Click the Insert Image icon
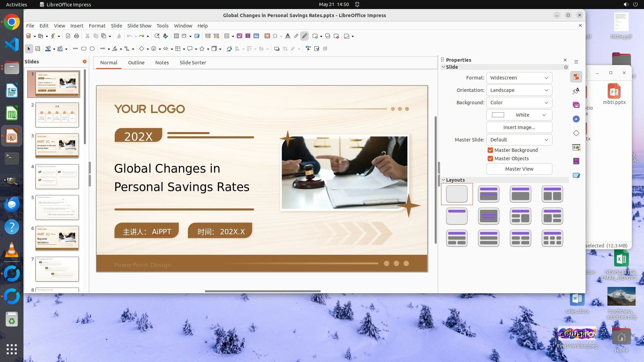644x362 pixels. 239,36
